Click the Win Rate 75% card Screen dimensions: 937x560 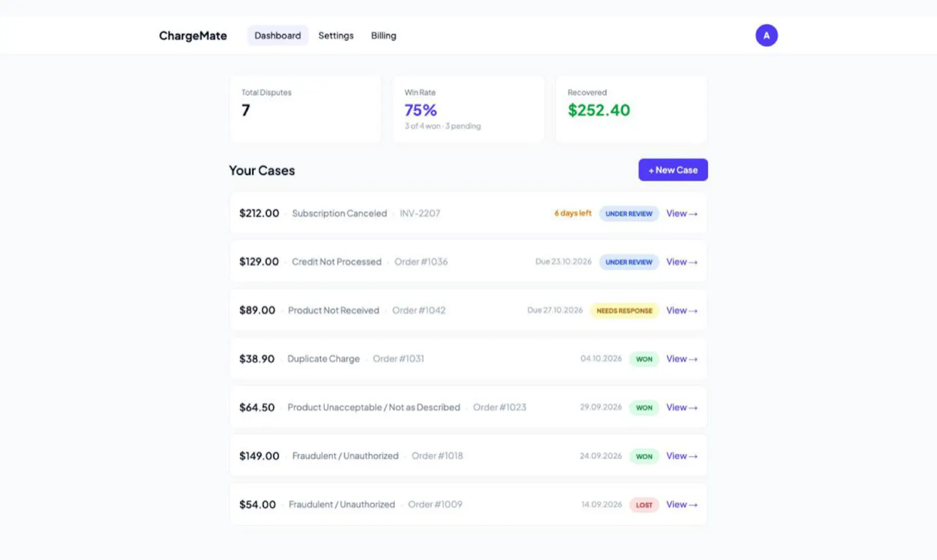[x=468, y=109]
